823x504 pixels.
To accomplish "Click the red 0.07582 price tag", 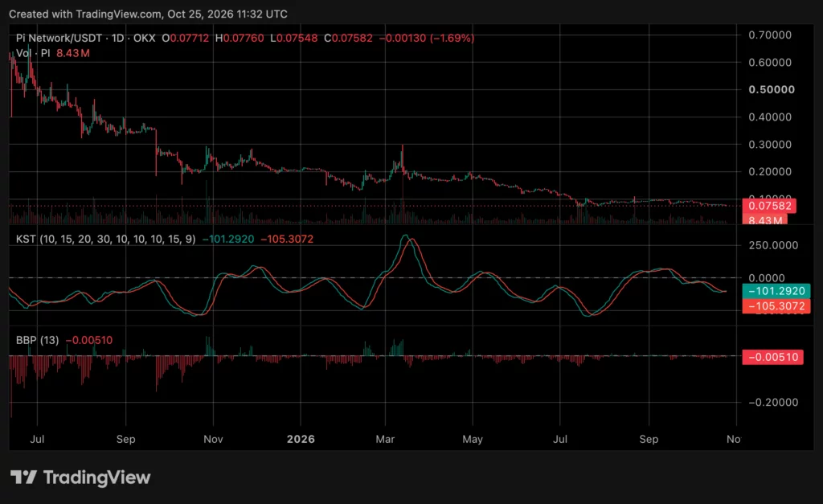I will point(769,206).
